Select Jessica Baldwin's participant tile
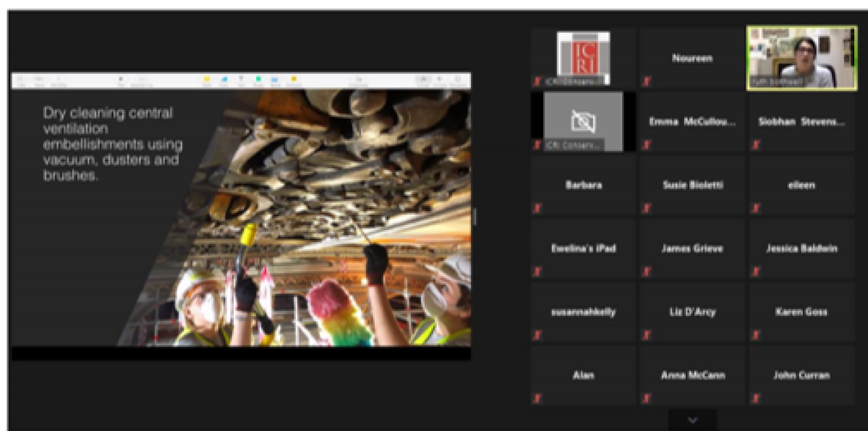Image resolution: width=868 pixels, height=431 pixels. click(801, 249)
